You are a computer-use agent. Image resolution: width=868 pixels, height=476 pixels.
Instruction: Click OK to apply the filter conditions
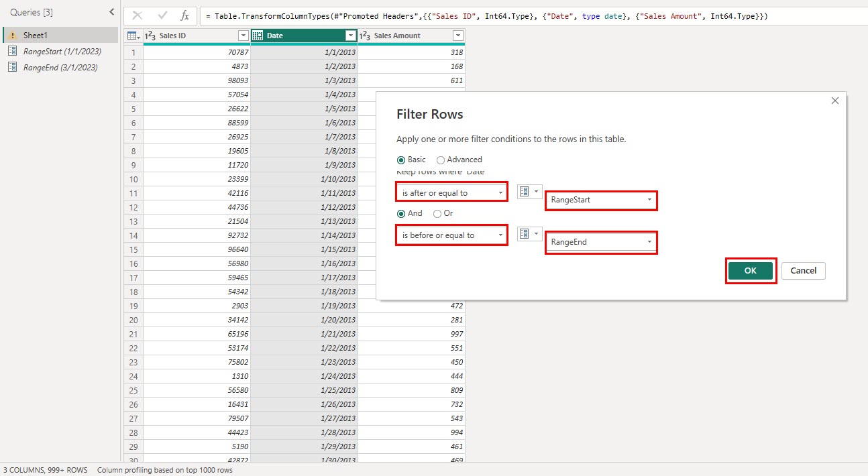tap(751, 270)
